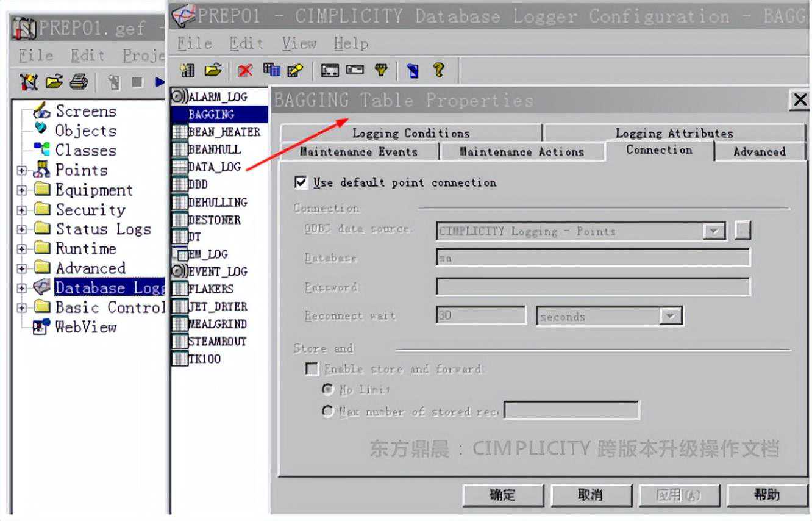
Task: Click the 确定 (OK) button
Action: pos(502,495)
